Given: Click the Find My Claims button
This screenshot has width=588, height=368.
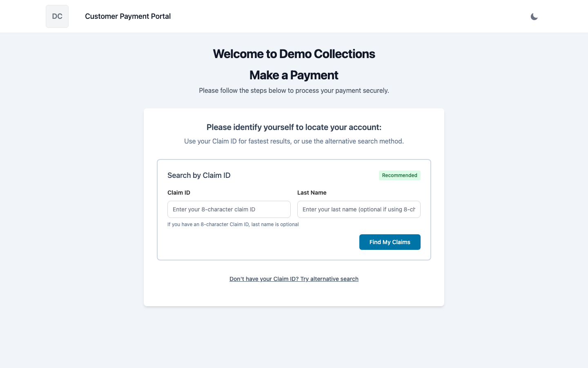Looking at the screenshot, I should (x=390, y=242).
